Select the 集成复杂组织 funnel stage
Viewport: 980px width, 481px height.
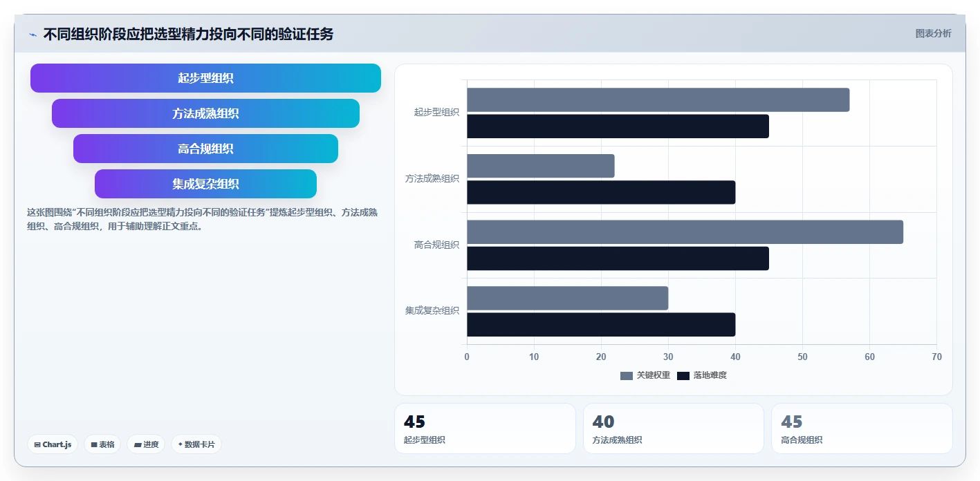[x=205, y=184]
